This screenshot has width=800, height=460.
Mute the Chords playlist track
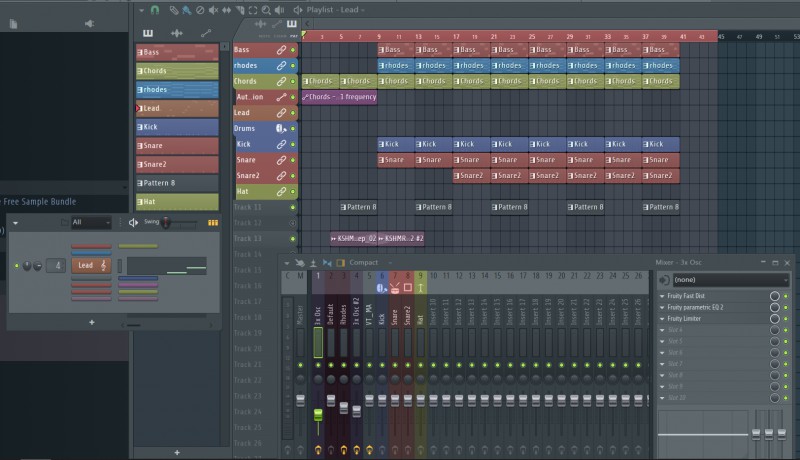293,82
